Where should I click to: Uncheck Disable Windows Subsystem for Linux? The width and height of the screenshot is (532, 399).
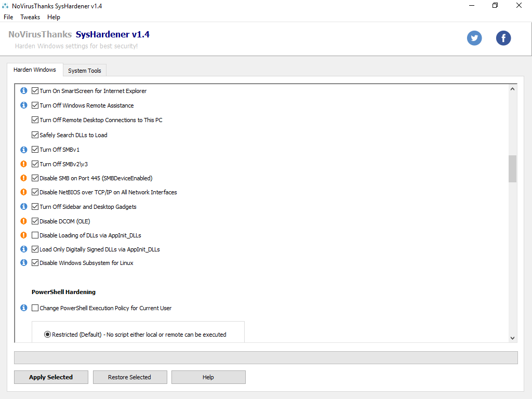pos(35,262)
